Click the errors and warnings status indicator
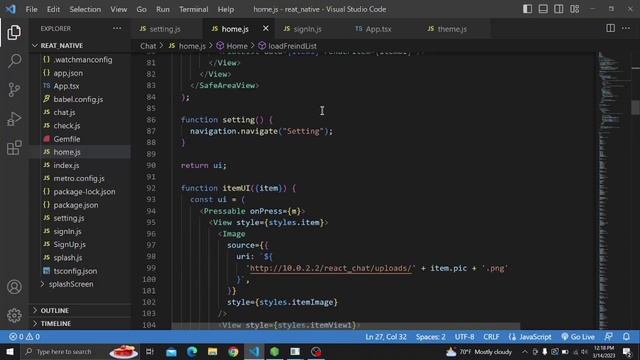This screenshot has width=640, height=360. coord(24,337)
